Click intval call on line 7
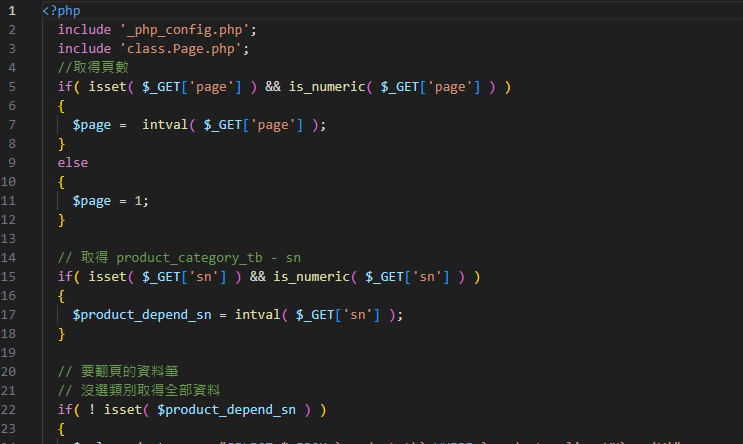Screen dimensions: 743x444 pos(165,125)
